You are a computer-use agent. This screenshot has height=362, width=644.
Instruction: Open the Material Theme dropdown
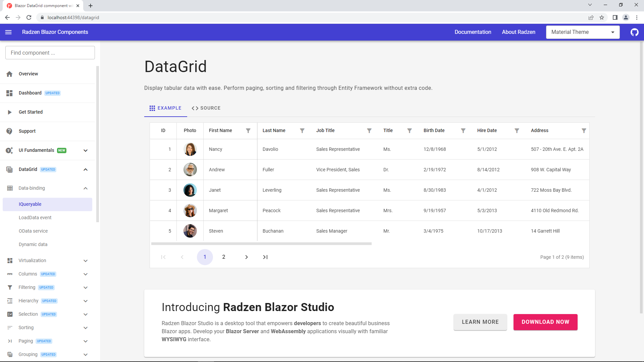(583, 32)
